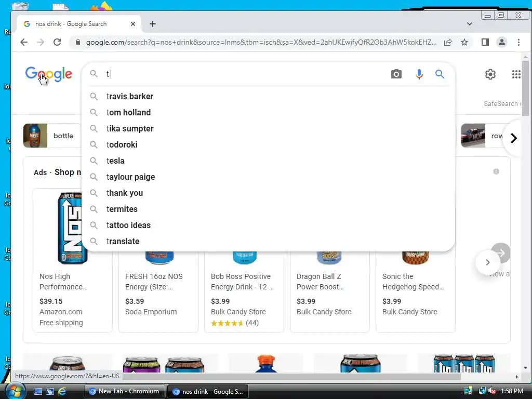
Task: Click the search by image camera icon
Action: point(396,74)
